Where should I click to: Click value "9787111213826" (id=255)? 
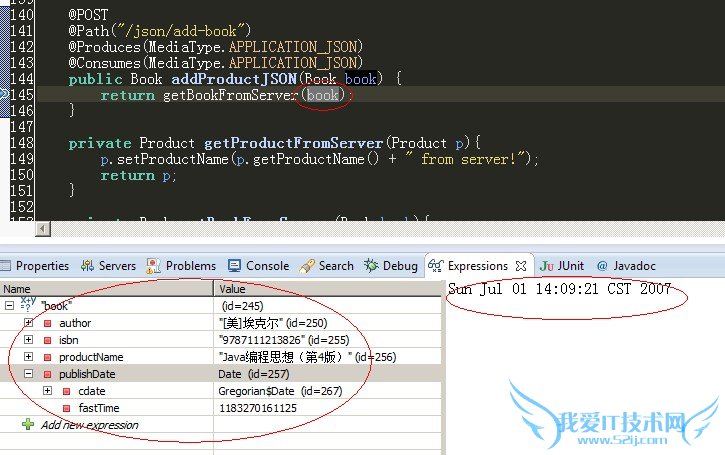[x=284, y=340]
